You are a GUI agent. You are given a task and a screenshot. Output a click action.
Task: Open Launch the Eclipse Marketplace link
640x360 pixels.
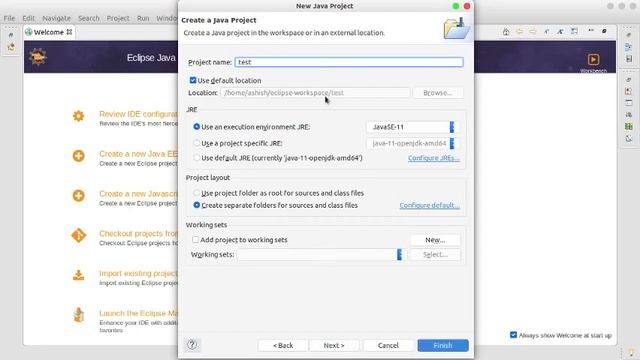(x=138, y=313)
